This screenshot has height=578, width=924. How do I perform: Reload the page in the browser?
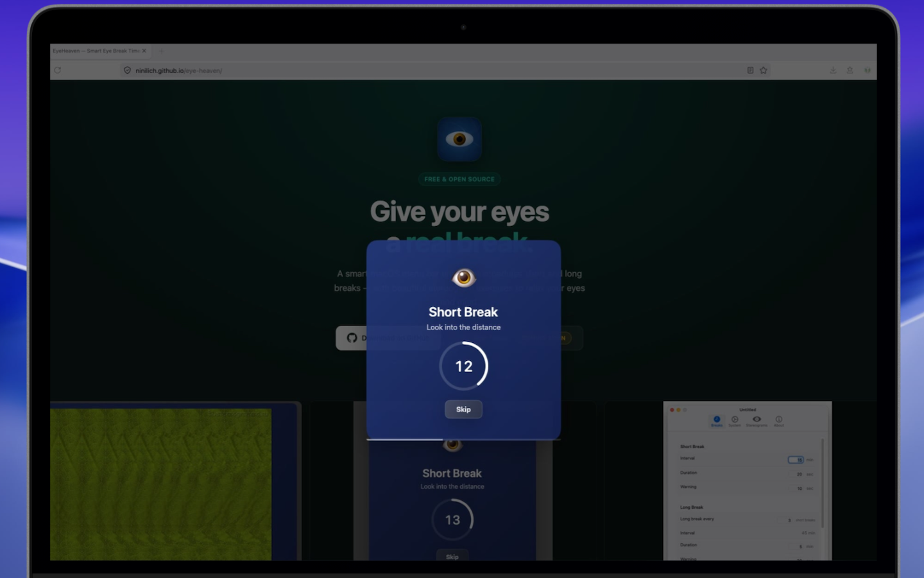(x=58, y=70)
